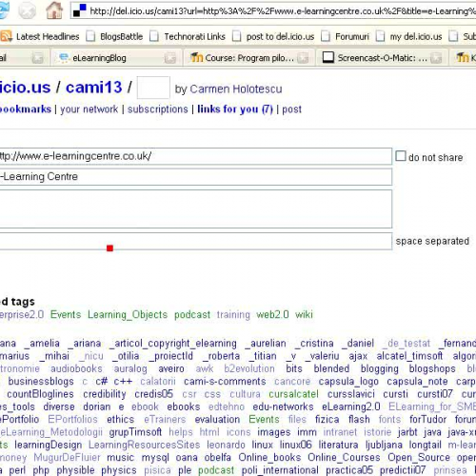Image resolution: width=476 pixels, height=476 pixels.
Task: Click the empty tag box after cami13
Action: click(153, 88)
